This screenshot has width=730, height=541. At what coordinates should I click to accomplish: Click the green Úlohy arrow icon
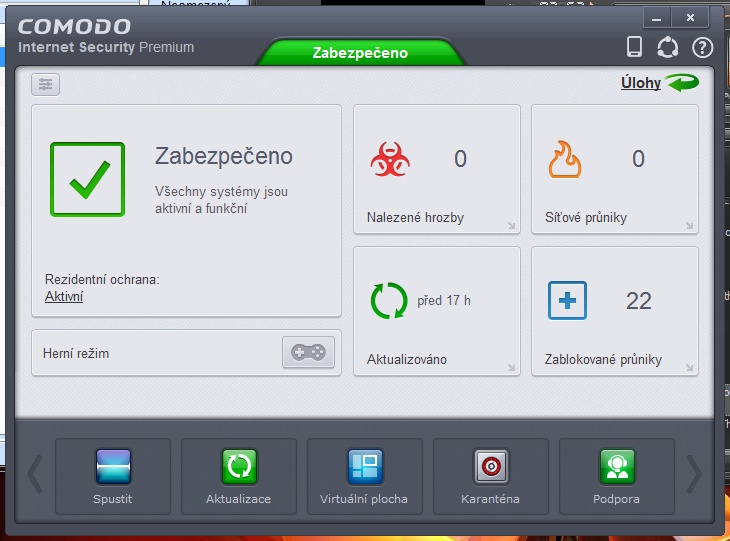pyautogui.click(x=682, y=82)
